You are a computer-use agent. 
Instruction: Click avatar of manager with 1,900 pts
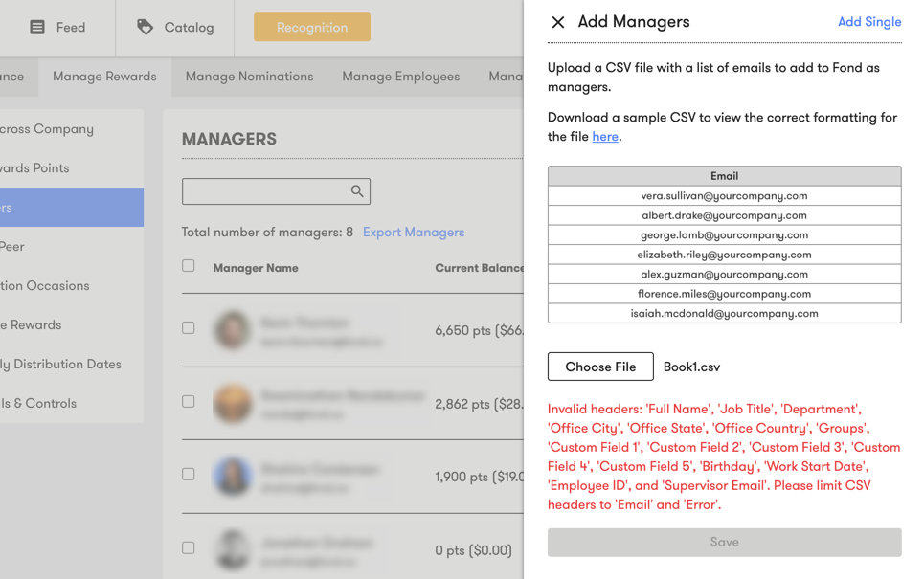pos(232,476)
